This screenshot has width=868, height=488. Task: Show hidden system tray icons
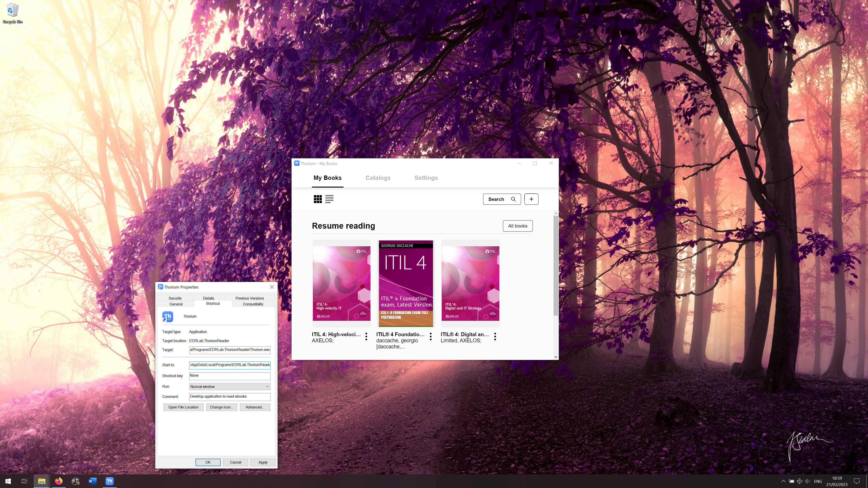[x=783, y=481]
